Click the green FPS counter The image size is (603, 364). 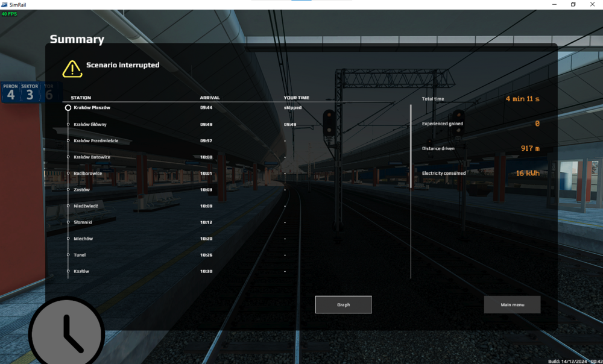coord(8,13)
